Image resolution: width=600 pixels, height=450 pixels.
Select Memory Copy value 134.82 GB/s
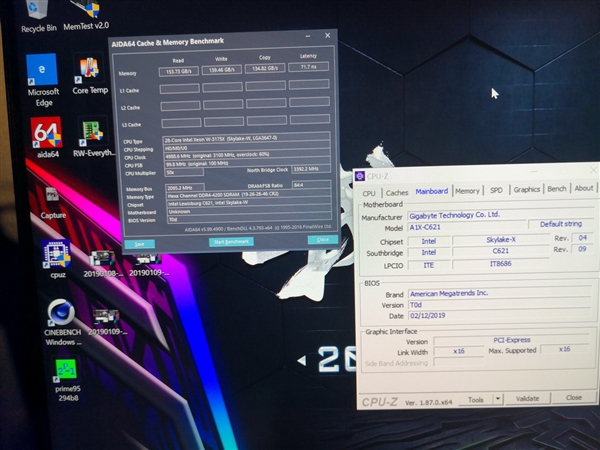pos(265,68)
